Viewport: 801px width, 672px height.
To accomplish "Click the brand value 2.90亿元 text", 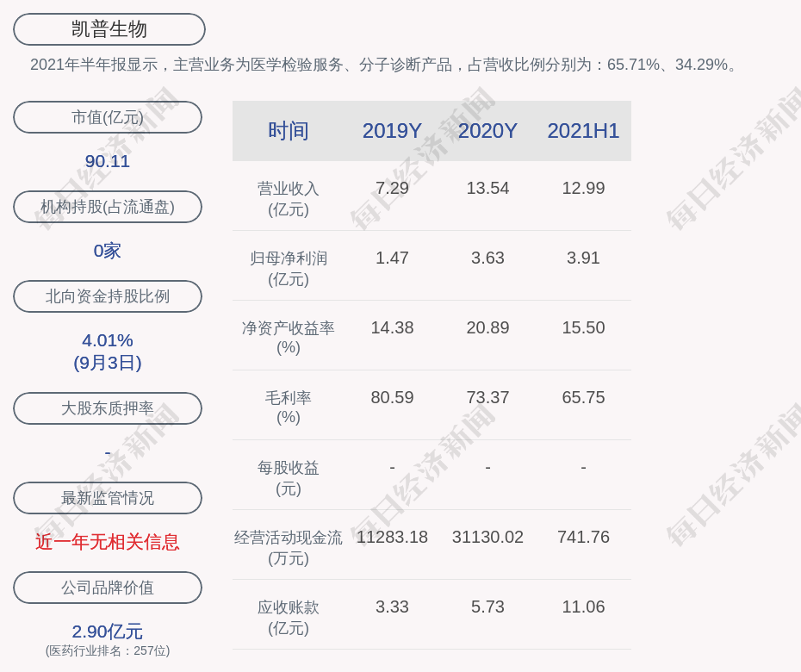I will 108,632.
